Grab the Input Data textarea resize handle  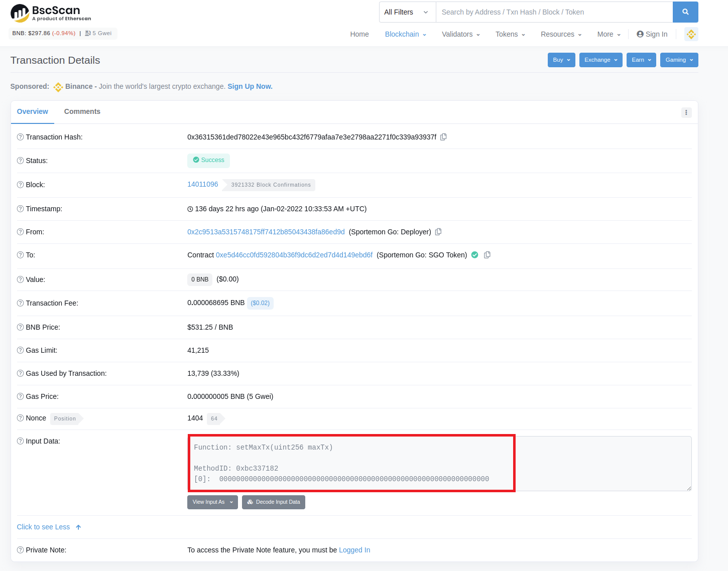pyautogui.click(x=689, y=488)
